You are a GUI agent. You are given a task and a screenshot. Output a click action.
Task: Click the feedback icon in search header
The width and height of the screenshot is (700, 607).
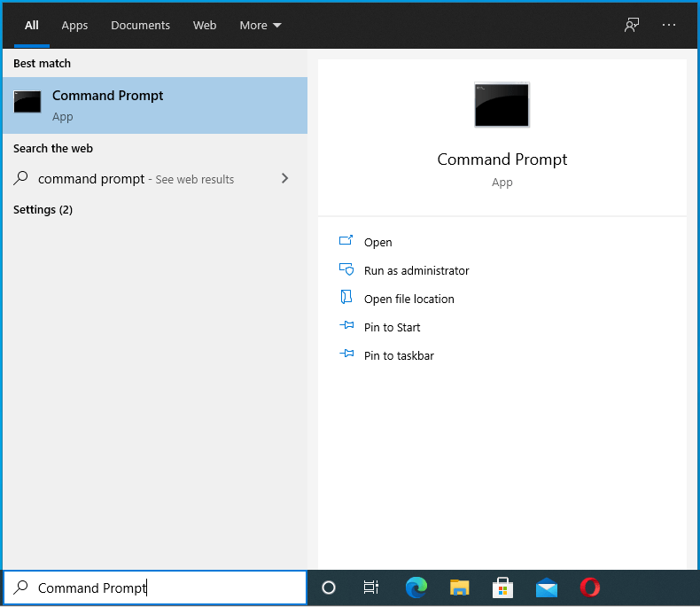(632, 25)
